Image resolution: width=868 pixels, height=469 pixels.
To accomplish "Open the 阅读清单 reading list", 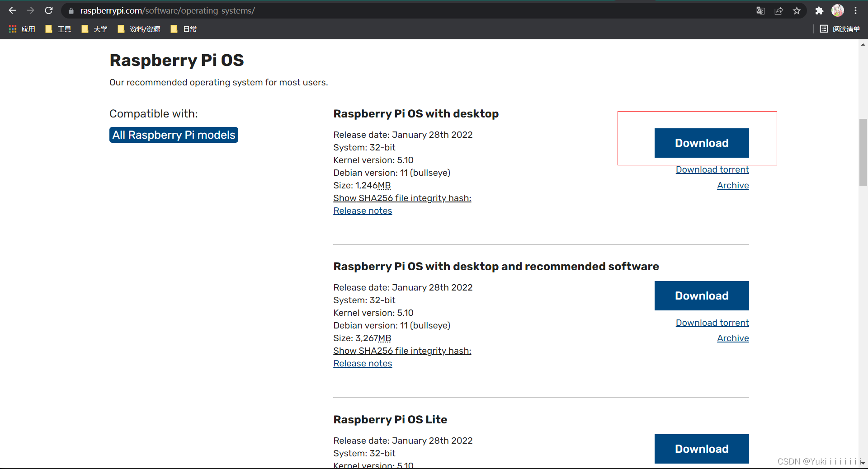I will [x=840, y=29].
